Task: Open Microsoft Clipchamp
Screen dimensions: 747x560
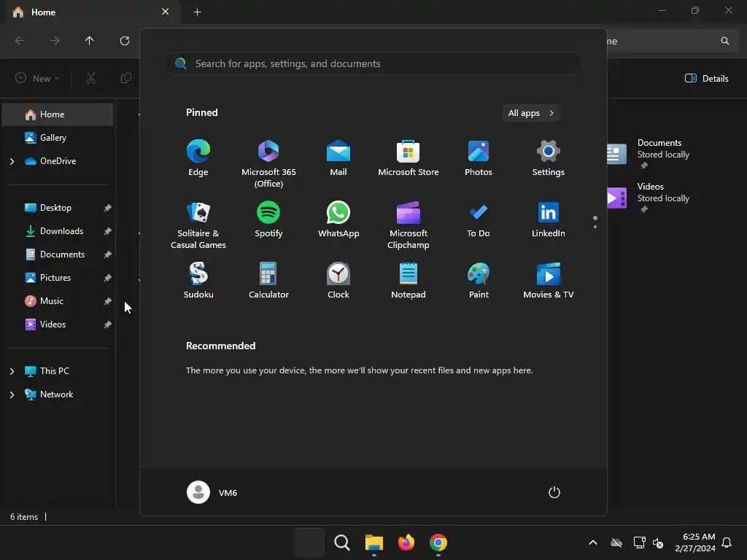Action: point(409,225)
